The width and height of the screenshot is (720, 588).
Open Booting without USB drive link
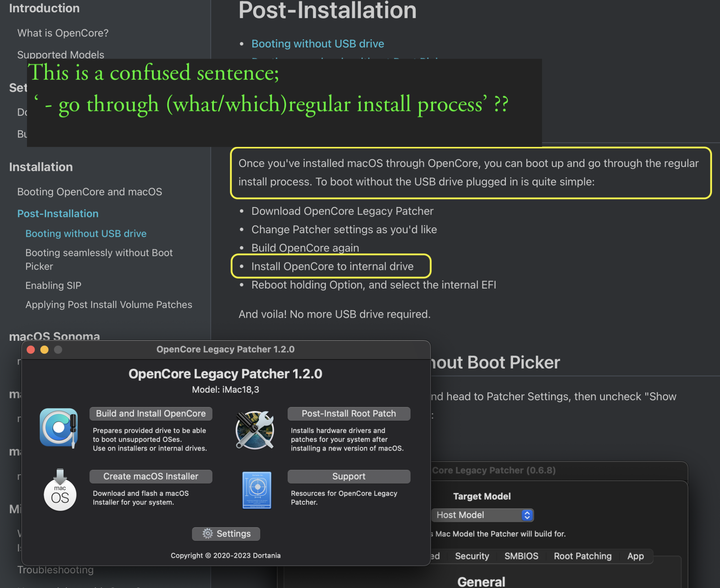[318, 44]
